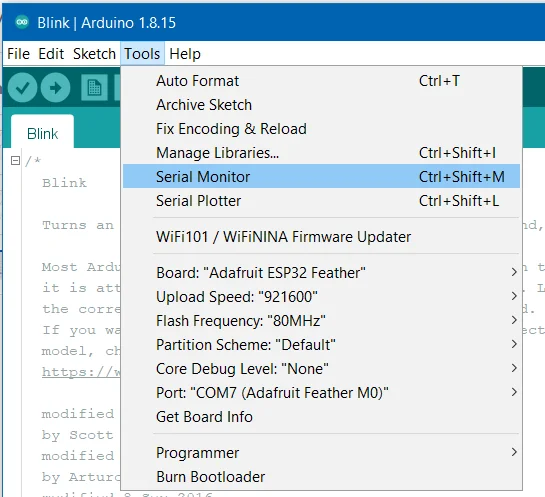
Task: Click the word Blink in the code comment
Action: coord(64,183)
